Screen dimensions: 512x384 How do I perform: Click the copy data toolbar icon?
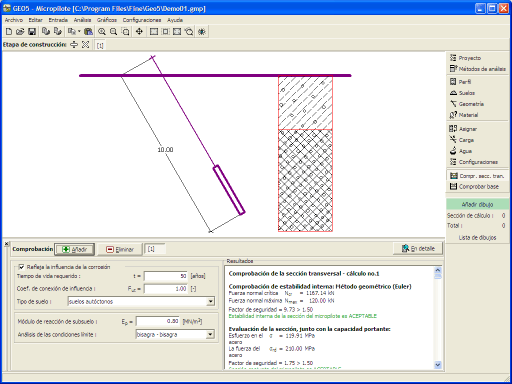(x=71, y=32)
